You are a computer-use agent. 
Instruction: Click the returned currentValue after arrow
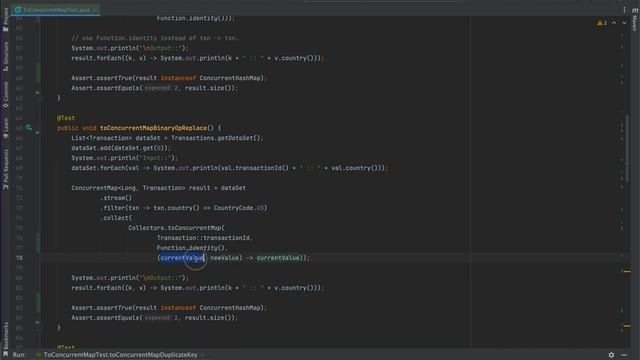pyautogui.click(x=278, y=258)
